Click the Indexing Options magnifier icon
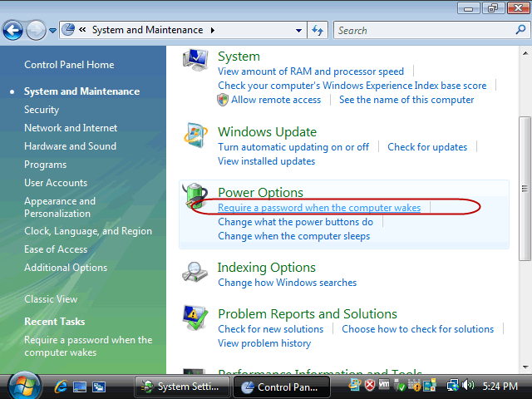Screen dimensions: 532x399 click(195, 272)
